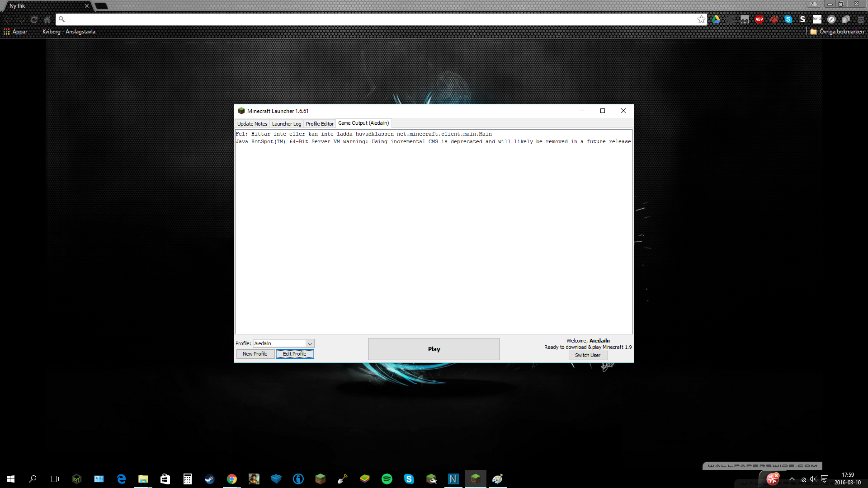Bookmark page with the star icon

[x=701, y=19]
